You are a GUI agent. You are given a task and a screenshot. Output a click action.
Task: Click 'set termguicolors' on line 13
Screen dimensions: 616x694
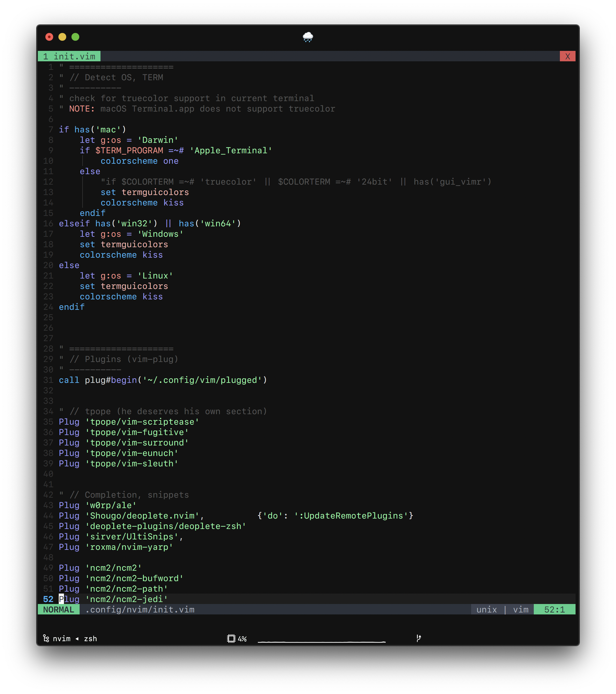[x=145, y=192]
